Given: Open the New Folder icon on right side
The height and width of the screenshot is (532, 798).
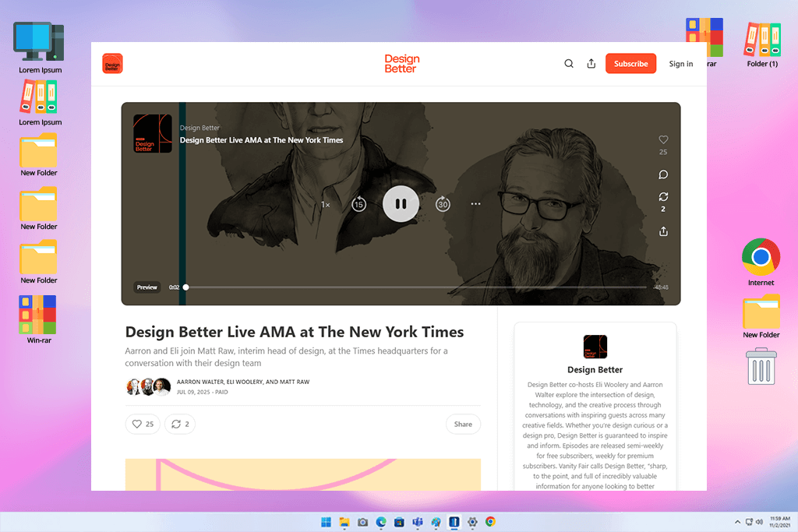Looking at the screenshot, I should 761,316.
